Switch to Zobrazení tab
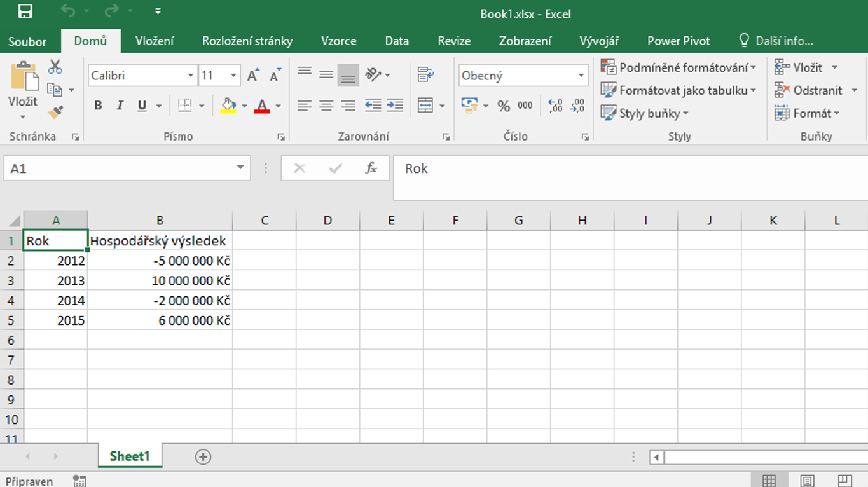This screenshot has width=868, height=487. pos(525,41)
